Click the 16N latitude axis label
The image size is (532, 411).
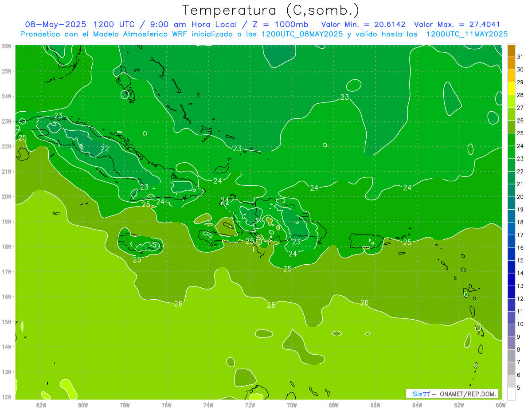pyautogui.click(x=7, y=297)
